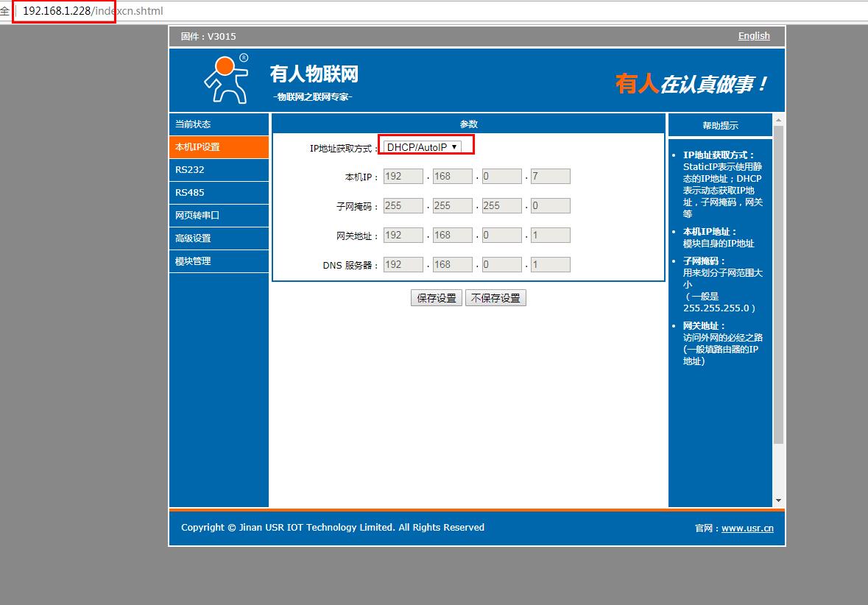Image resolution: width=868 pixels, height=605 pixels.
Task: Open 当前状态 status menu item
Action: coord(219,124)
